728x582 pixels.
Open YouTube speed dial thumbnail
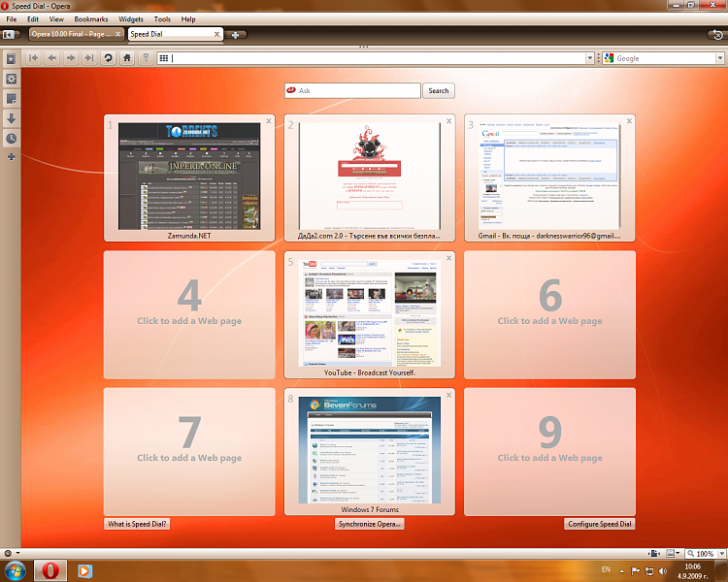[370, 313]
